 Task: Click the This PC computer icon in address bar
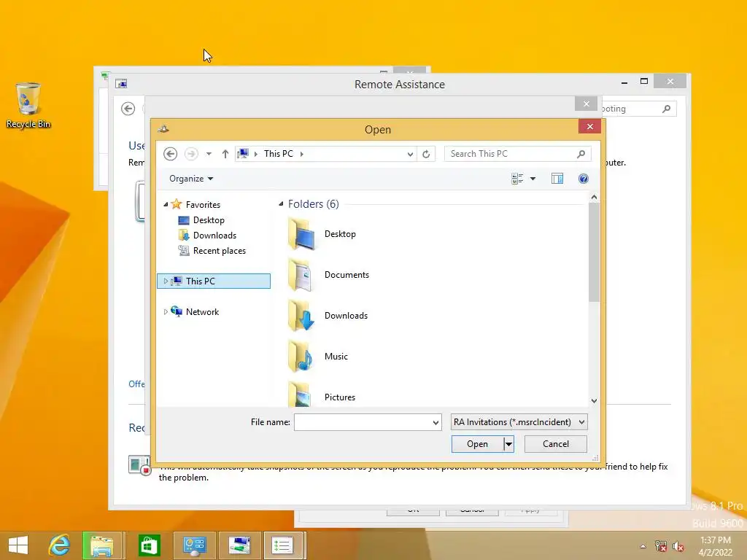pyautogui.click(x=243, y=153)
